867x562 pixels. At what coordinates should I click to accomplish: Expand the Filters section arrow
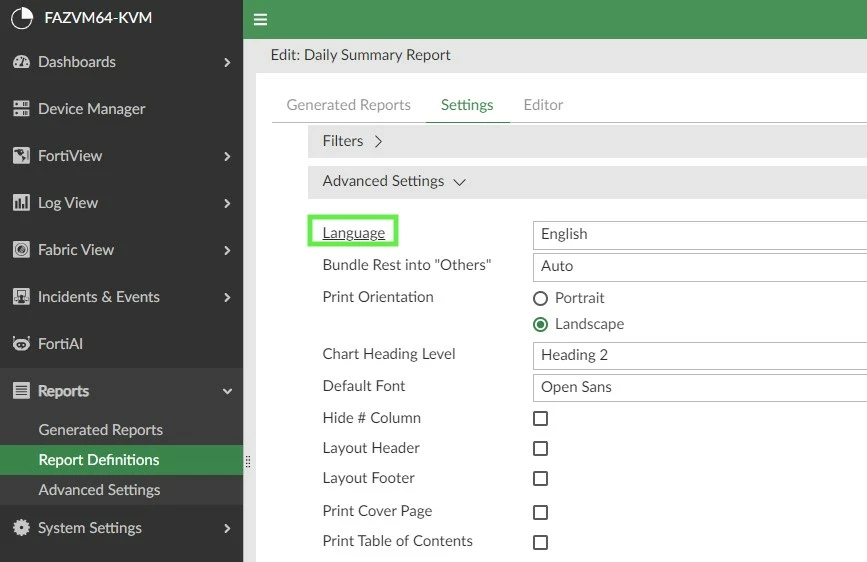[378, 142]
